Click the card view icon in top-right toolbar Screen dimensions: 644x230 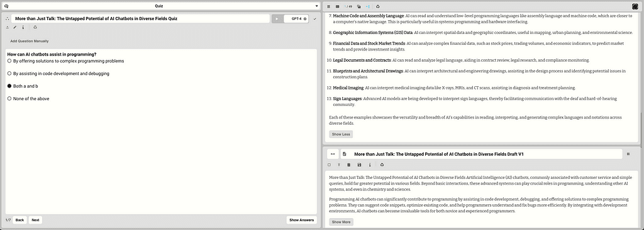(x=338, y=6)
